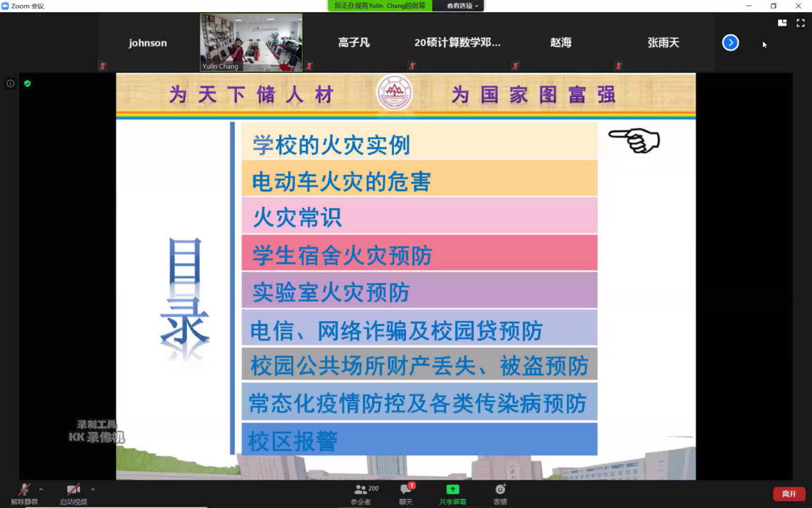Select the 赵海 participant tile

click(x=560, y=43)
